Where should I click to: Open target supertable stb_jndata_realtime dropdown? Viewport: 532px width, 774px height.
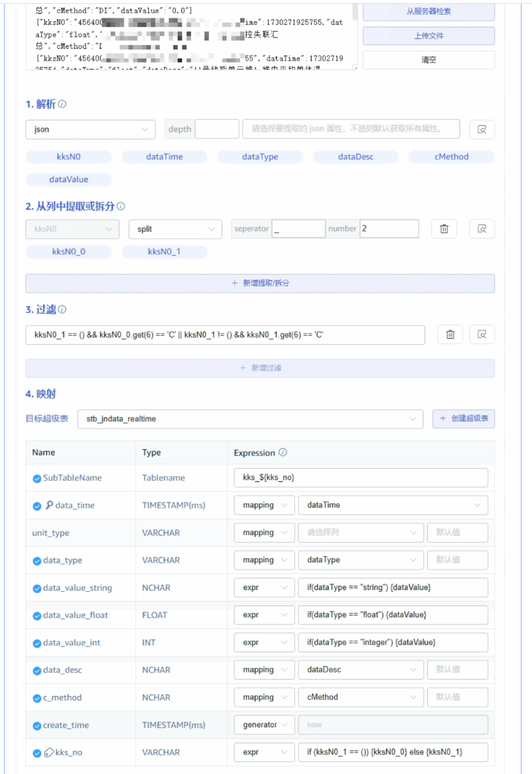(250, 419)
